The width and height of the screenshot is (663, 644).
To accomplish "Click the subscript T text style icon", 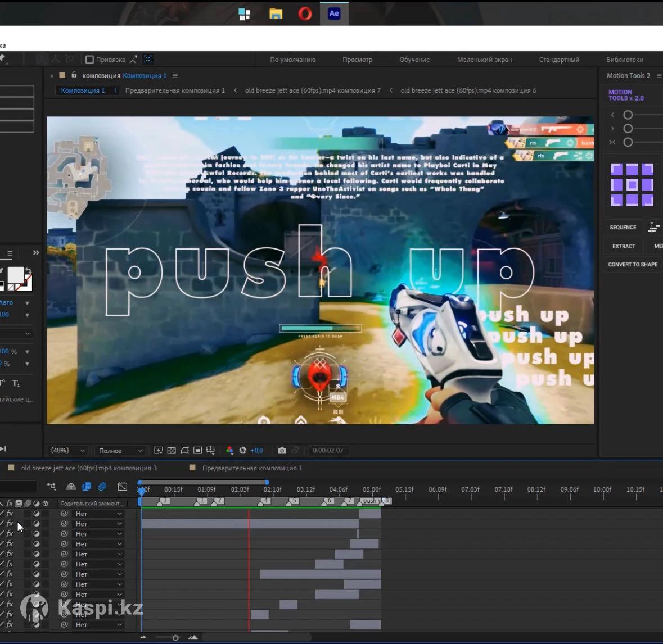I will pyautogui.click(x=16, y=383).
